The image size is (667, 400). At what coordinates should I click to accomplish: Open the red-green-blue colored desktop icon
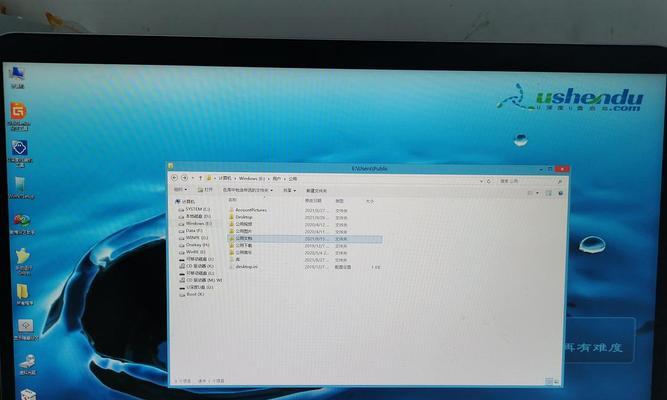[22, 224]
